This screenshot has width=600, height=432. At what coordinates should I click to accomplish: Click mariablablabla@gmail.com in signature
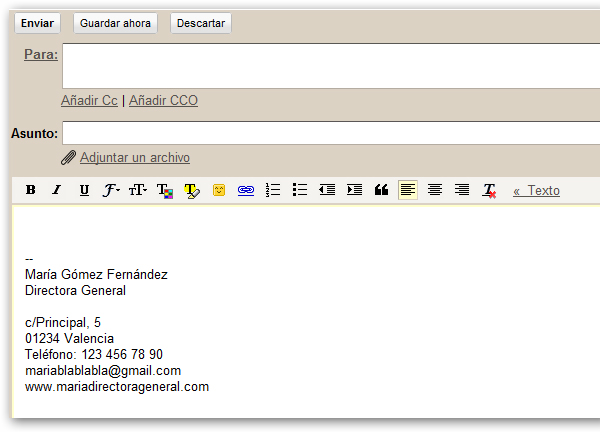(103, 371)
